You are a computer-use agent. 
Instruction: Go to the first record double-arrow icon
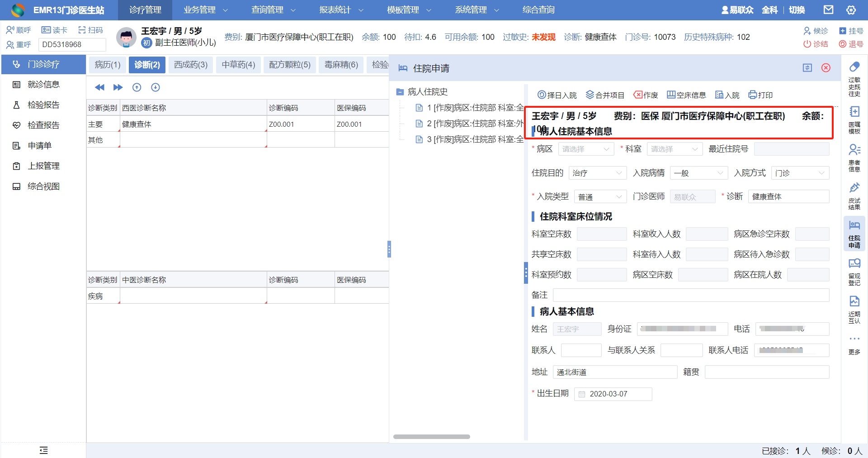click(99, 87)
